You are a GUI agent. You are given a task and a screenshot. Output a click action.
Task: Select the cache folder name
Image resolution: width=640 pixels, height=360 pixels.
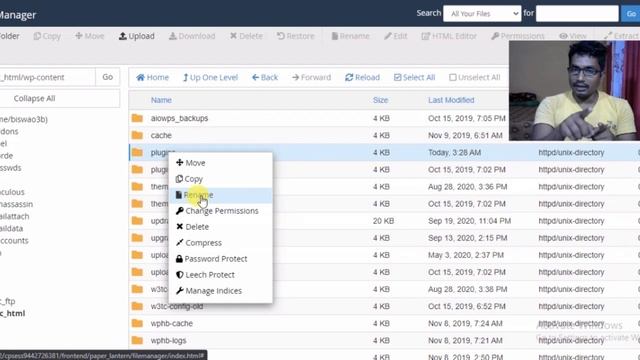[x=161, y=136]
